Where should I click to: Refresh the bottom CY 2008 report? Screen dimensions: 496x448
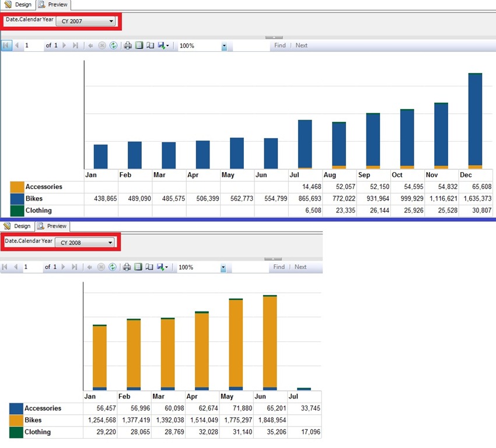[x=112, y=267]
